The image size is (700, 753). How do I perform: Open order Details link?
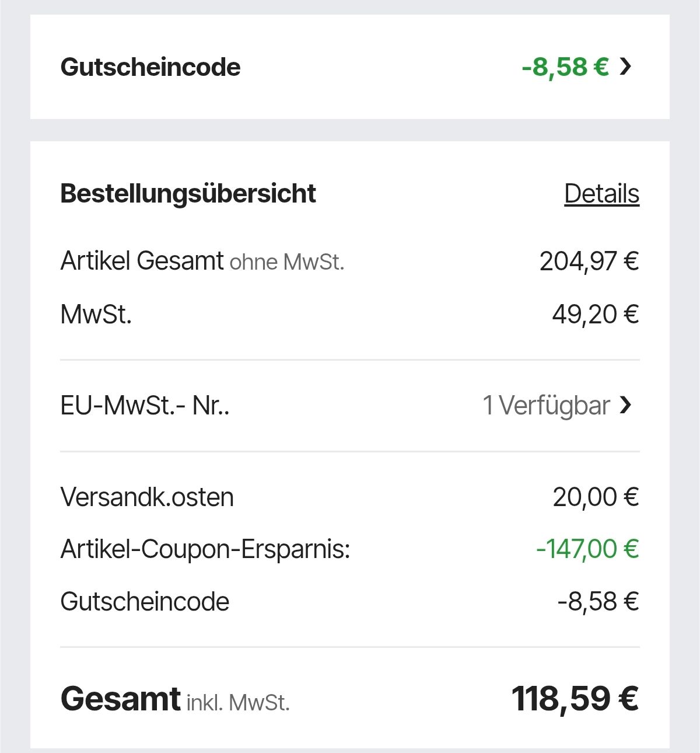[601, 194]
